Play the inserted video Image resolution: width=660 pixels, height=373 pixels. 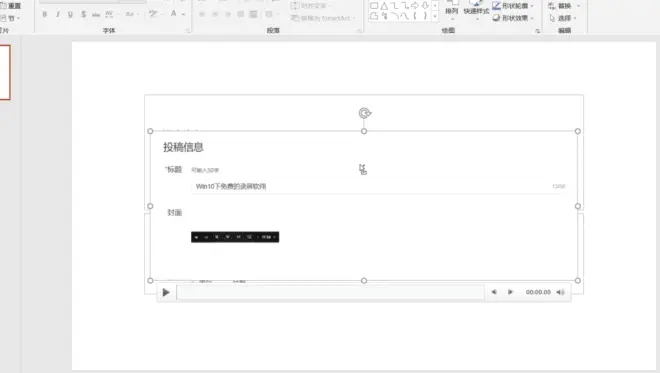pyautogui.click(x=166, y=292)
